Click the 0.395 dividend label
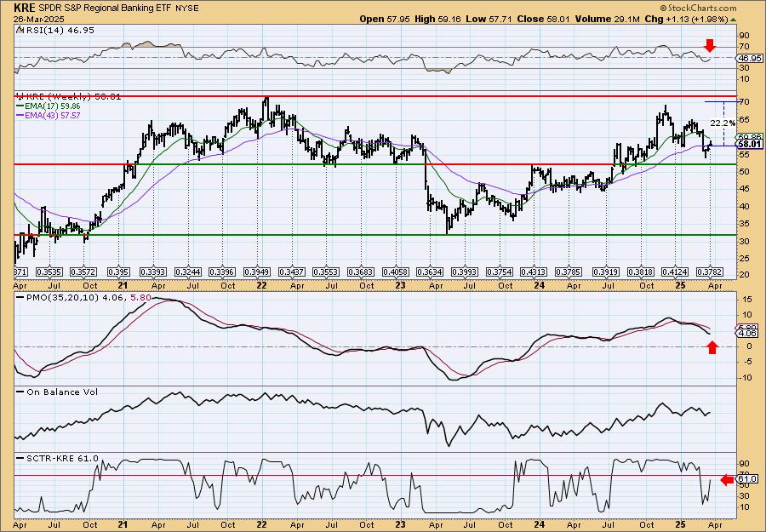The height and width of the screenshot is (532, 766). pyautogui.click(x=118, y=272)
